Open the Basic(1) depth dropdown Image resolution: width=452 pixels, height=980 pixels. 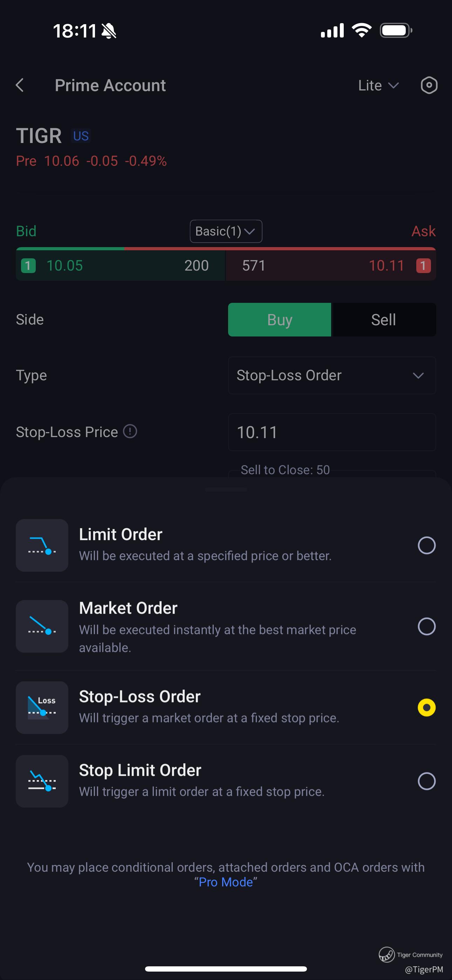click(x=226, y=231)
